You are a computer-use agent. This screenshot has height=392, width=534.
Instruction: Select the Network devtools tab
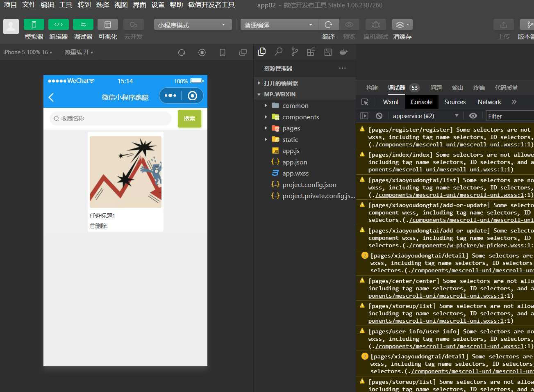489,102
